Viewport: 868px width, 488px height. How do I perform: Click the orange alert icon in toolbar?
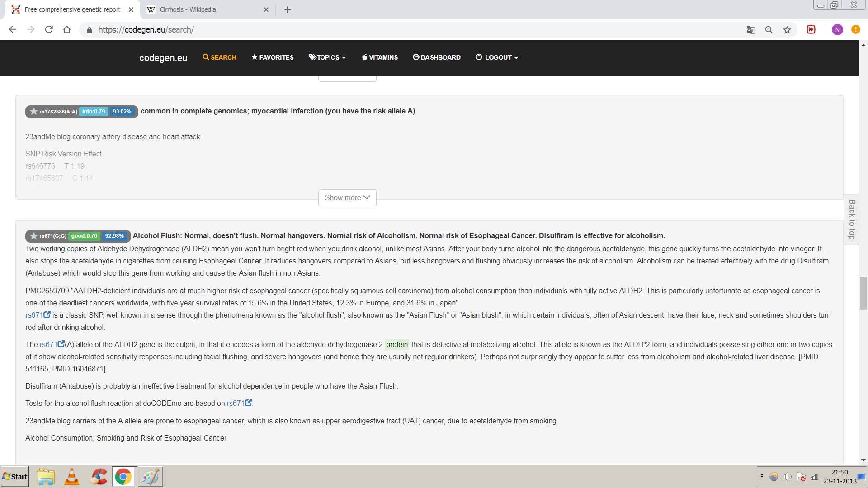(855, 29)
